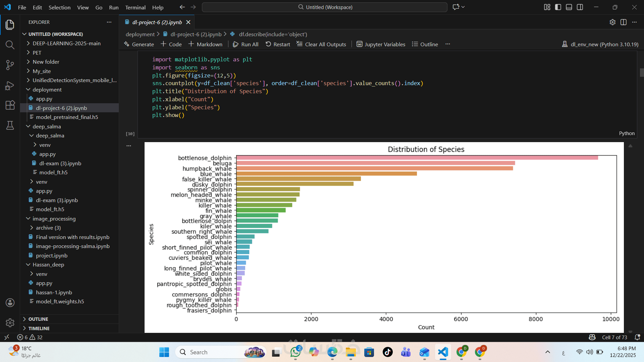Open Run and Debug view
Image resolution: width=644 pixels, height=362 pixels.
[x=10, y=86]
